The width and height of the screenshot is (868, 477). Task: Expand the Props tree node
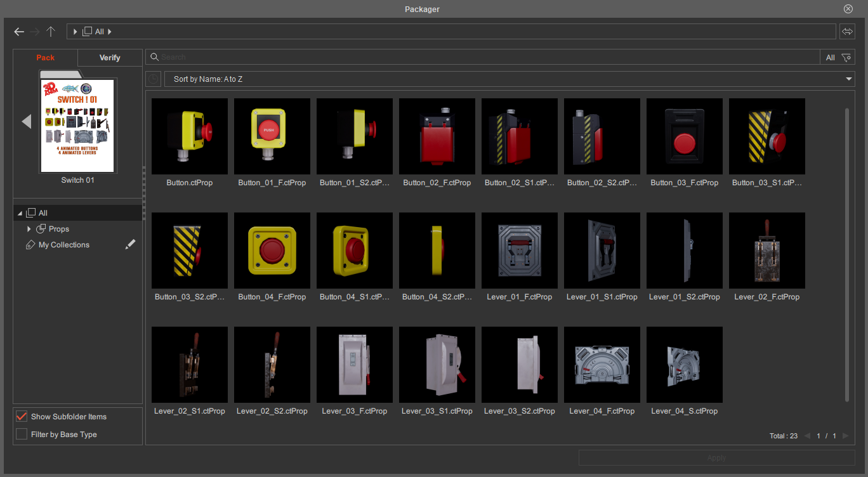point(29,229)
